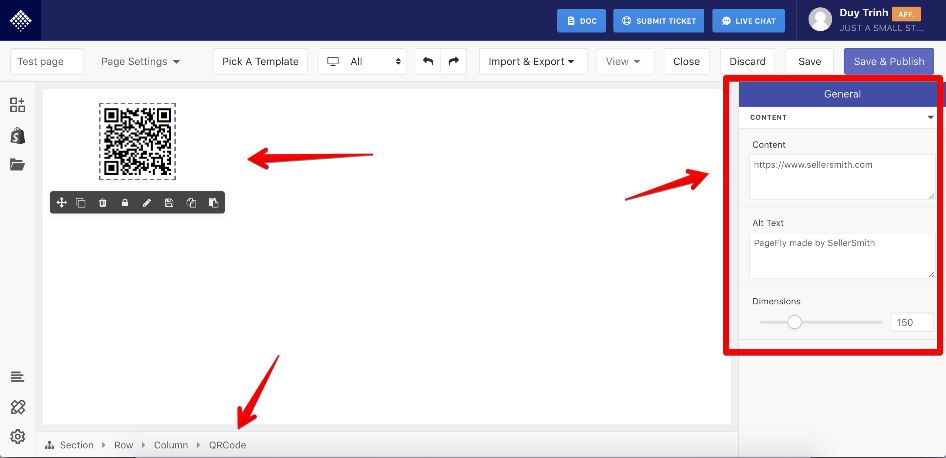Save element with floppy disk icon
Screen dimensions: 946x458
pyautogui.click(x=169, y=203)
